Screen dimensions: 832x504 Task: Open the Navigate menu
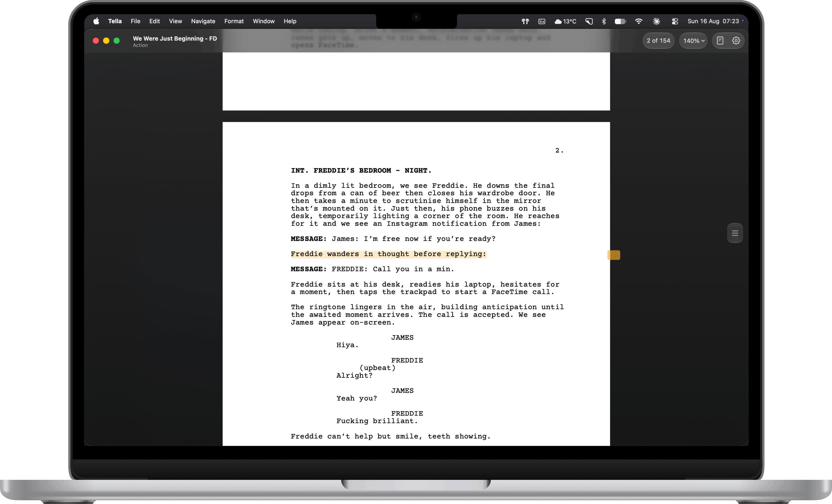203,21
